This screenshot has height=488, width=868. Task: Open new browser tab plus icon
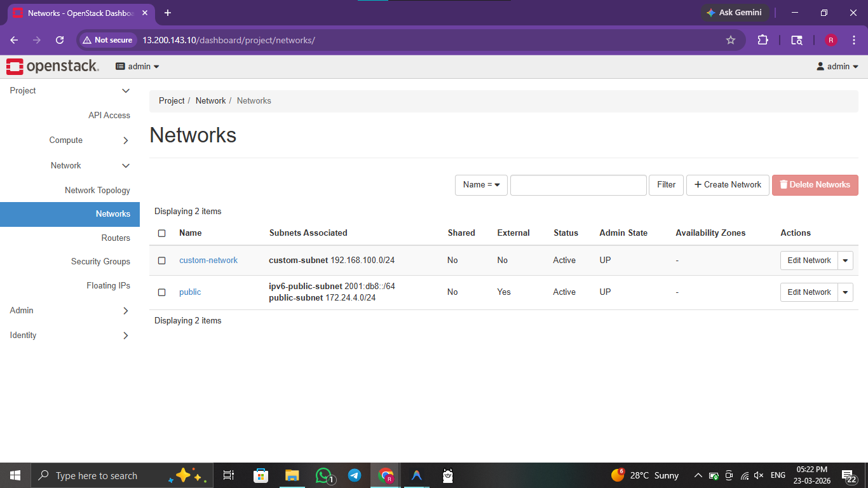pyautogui.click(x=168, y=13)
